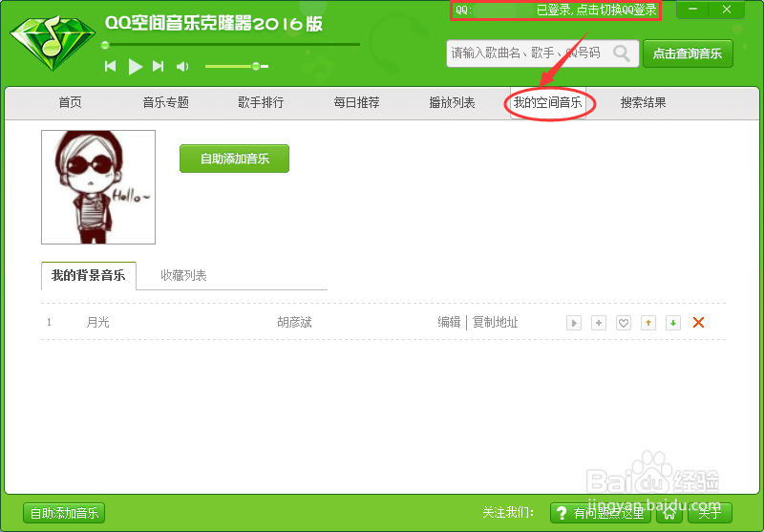Viewport: 764px width, 532px height.
Task: Adjust the volume slider handle
Action: [256, 66]
